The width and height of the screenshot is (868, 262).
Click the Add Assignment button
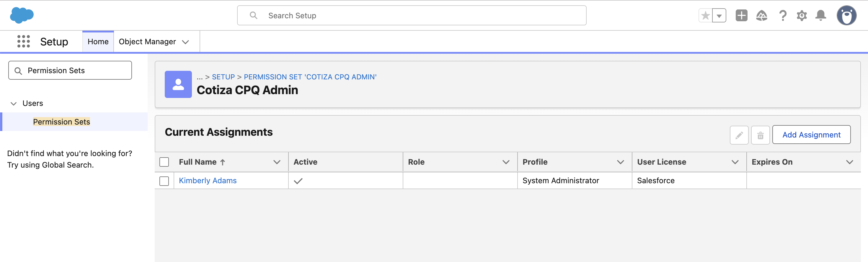pos(811,135)
